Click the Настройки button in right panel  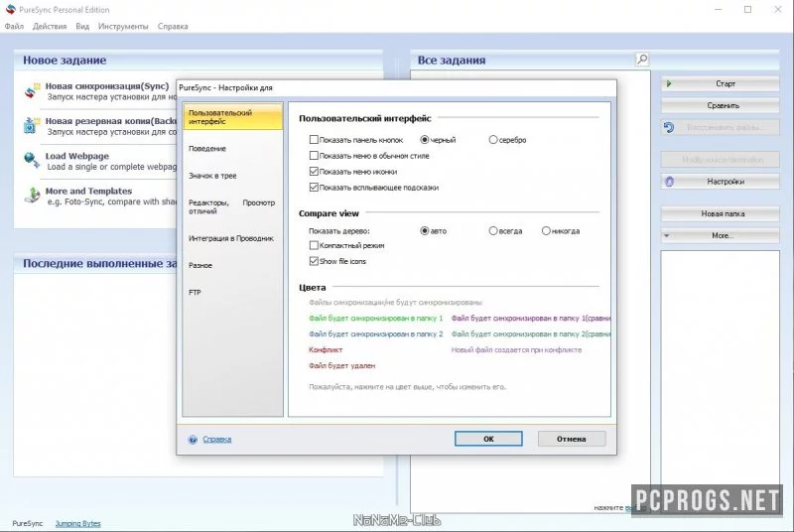(720, 182)
